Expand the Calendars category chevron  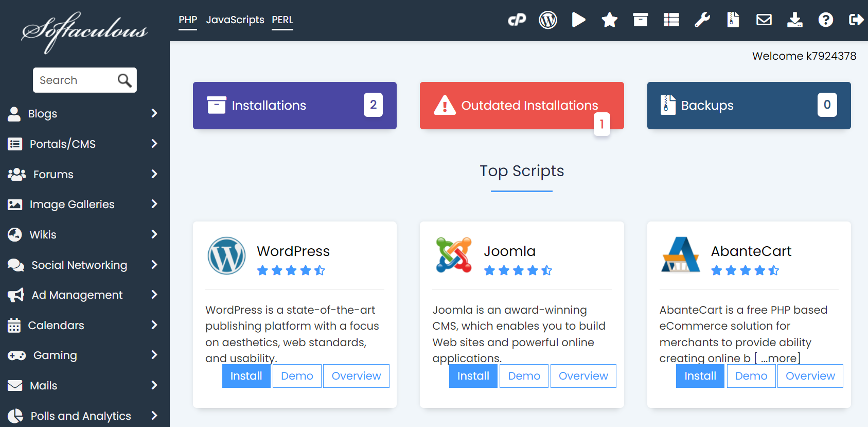(x=154, y=325)
